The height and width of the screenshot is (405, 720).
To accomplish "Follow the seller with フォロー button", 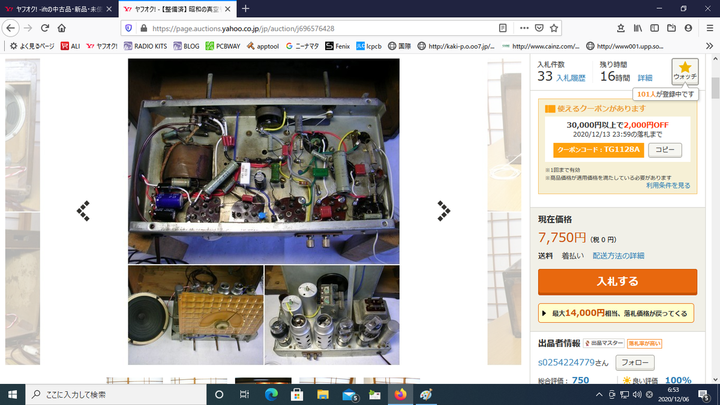I will [634, 362].
